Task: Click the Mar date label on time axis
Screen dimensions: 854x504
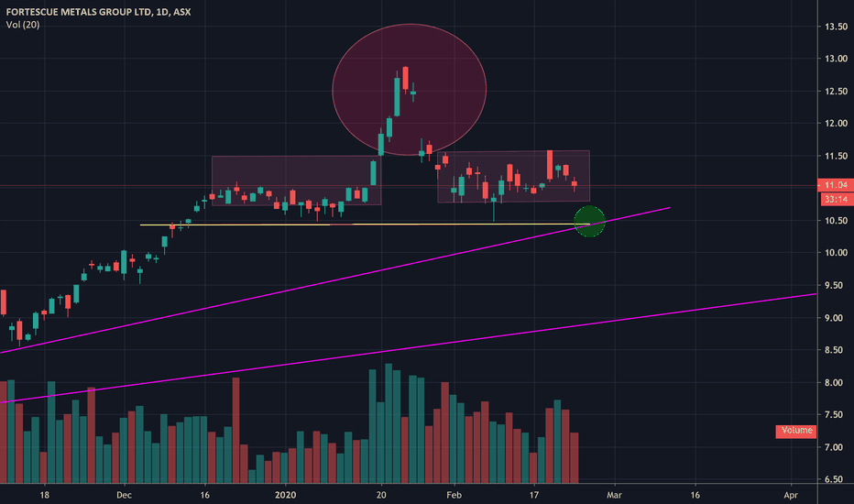Action: (x=614, y=495)
